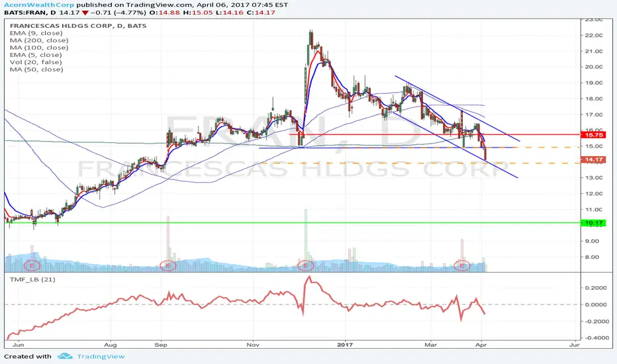617x364 pixels.
Task: Click the 'TMF_LB (21)' oscillator label
Action: (x=32, y=279)
